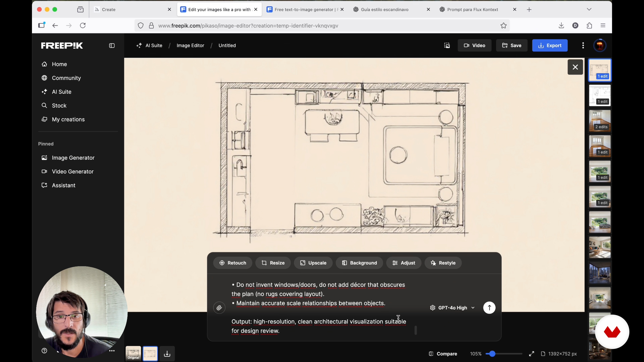Switch to Guía estilo escandinavo tab
644x362 pixels.
point(385,10)
